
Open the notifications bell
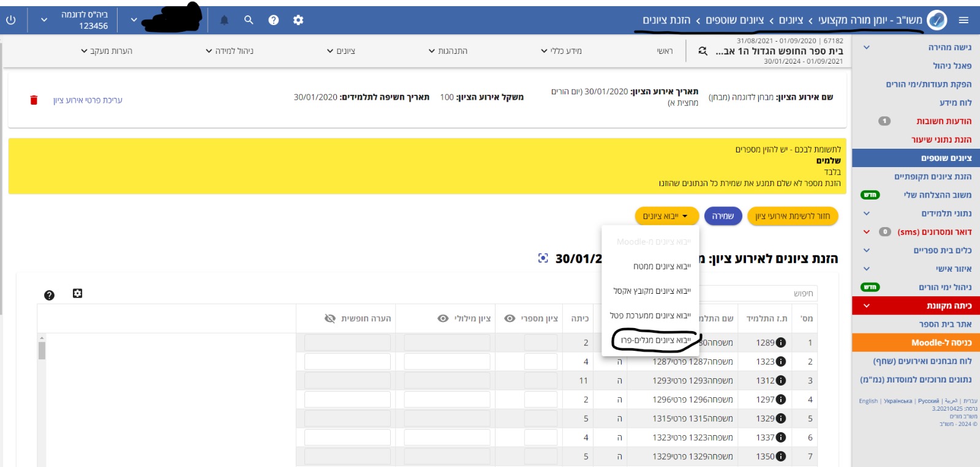click(224, 20)
